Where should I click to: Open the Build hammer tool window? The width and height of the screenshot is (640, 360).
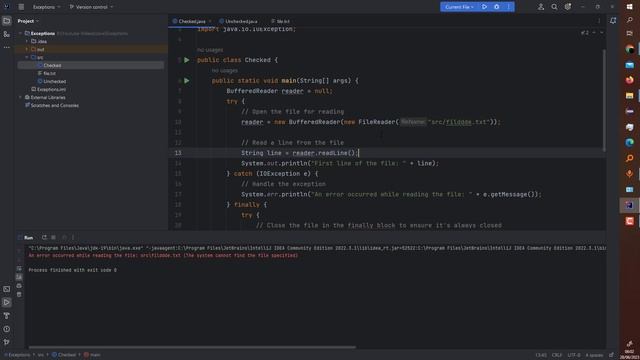click(7, 316)
